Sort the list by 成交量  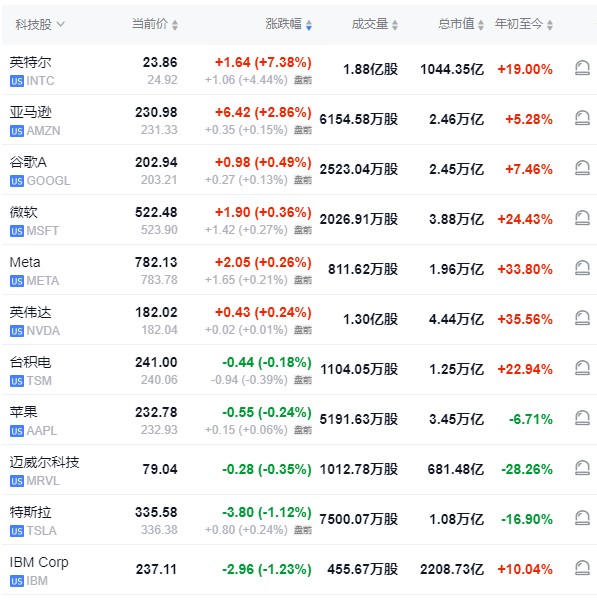375,24
